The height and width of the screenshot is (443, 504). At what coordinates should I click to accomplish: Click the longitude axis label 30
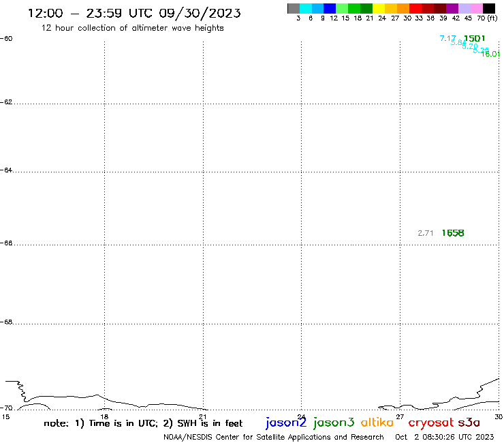point(499,416)
